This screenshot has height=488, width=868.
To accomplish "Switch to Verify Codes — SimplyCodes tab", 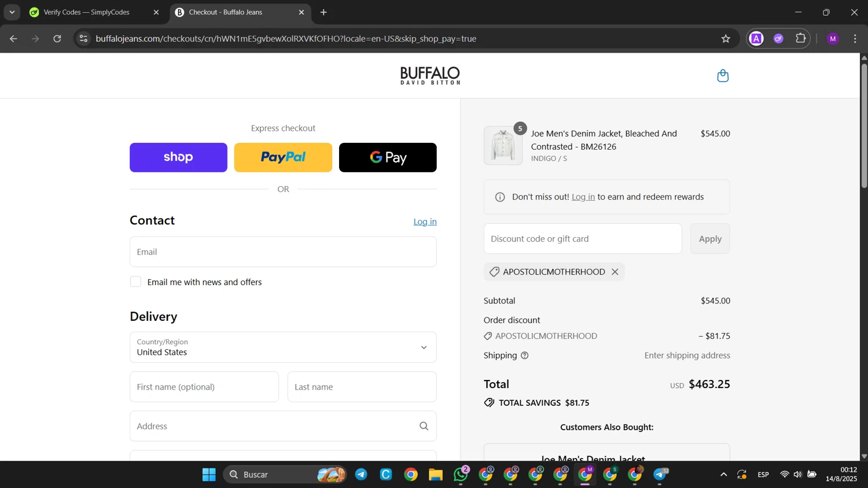I will point(87,12).
